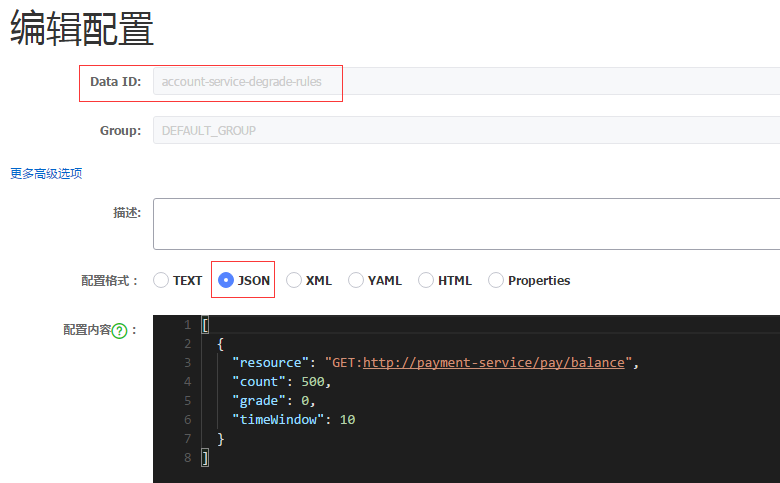Click the "timeWindow" key on line 6
780x483 pixels.
[x=278, y=419]
